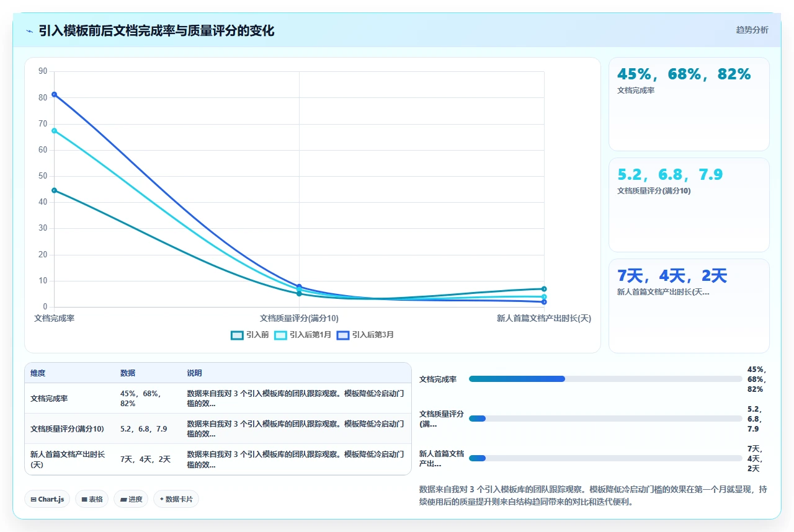The height and width of the screenshot is (532, 794).
Task: Toggle the 引入后第3月 legend entry
Action: (365, 335)
